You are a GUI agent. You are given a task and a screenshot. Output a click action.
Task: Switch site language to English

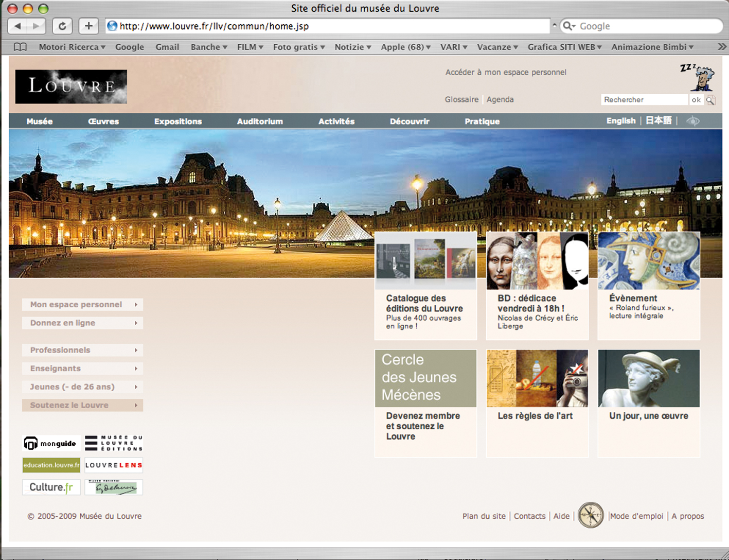click(621, 120)
